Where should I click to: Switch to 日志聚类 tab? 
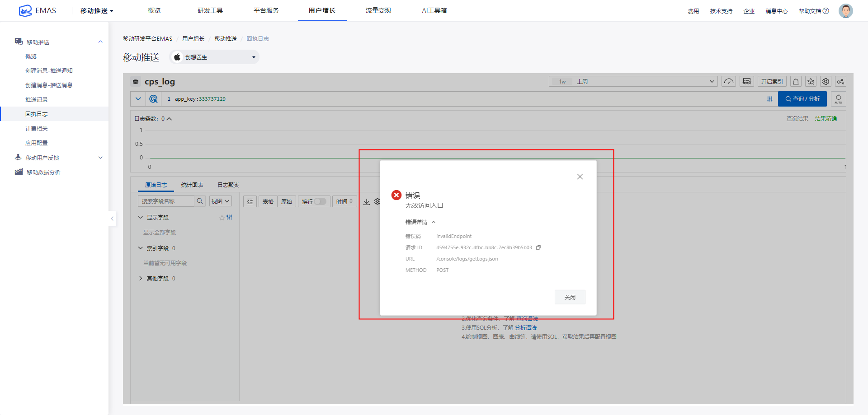[x=228, y=185]
